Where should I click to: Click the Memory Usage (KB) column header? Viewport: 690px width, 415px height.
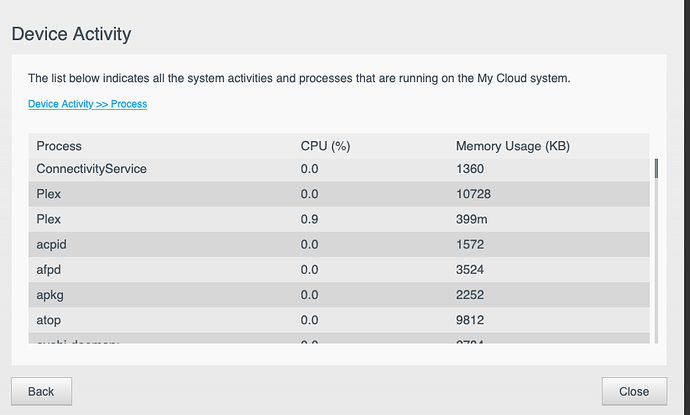point(512,146)
